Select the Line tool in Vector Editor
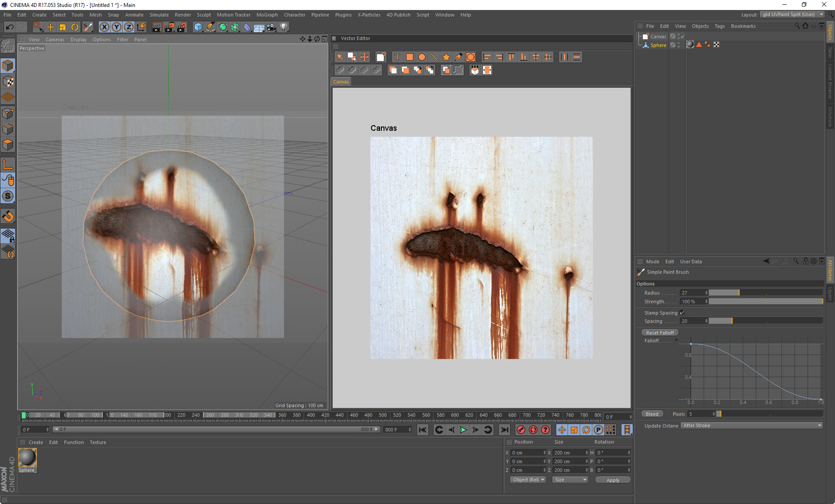This screenshot has width=835, height=504. [434, 57]
